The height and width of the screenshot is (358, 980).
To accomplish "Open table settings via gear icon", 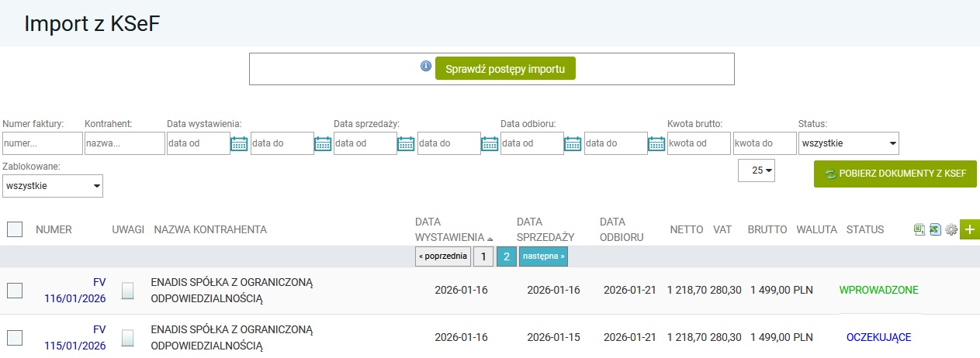I will click(x=951, y=229).
